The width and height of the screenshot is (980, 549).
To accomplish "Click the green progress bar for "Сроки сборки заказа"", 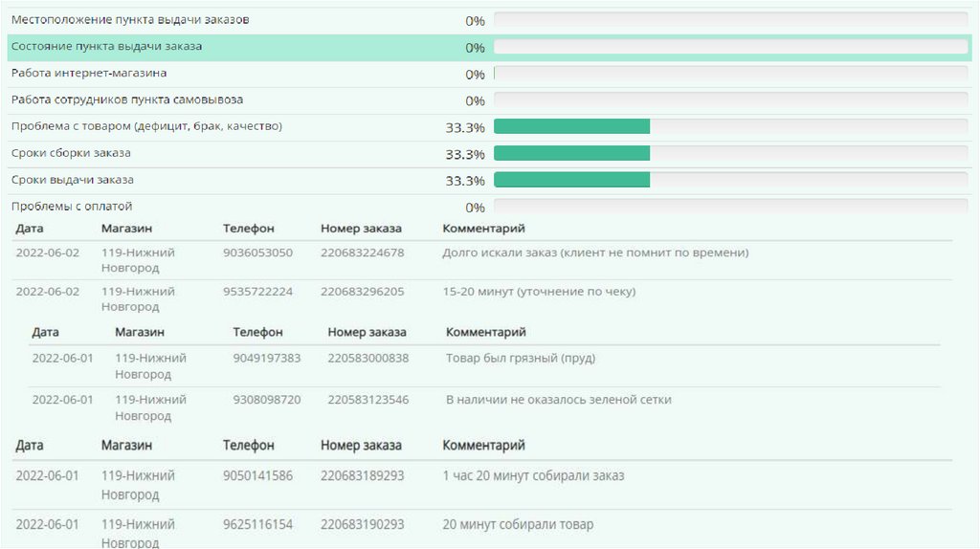I will 571,153.
